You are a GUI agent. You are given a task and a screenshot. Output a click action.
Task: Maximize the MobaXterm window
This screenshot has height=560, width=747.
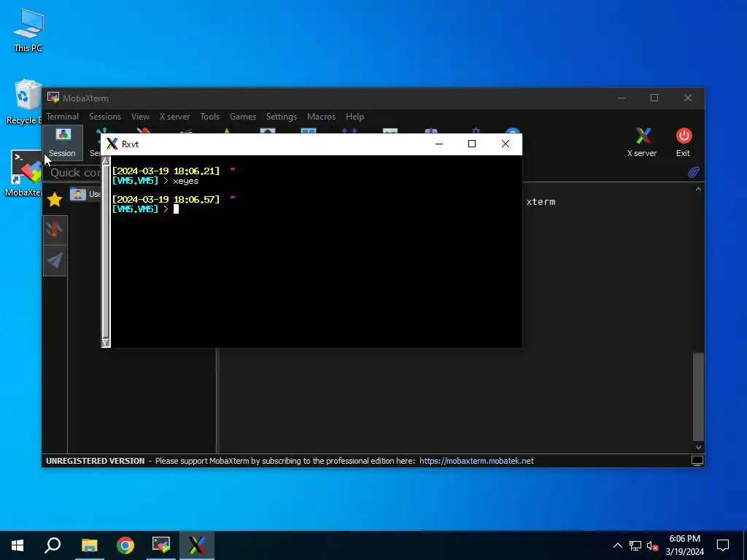click(x=654, y=98)
